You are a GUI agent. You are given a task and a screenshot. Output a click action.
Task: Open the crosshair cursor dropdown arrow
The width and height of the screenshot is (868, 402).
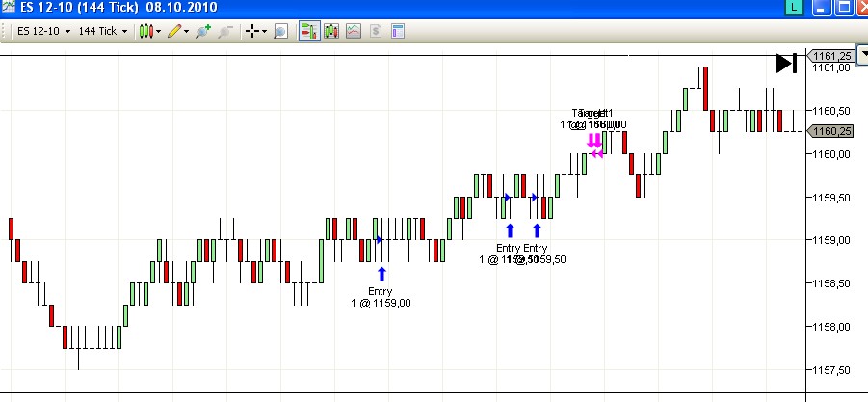pos(265,31)
